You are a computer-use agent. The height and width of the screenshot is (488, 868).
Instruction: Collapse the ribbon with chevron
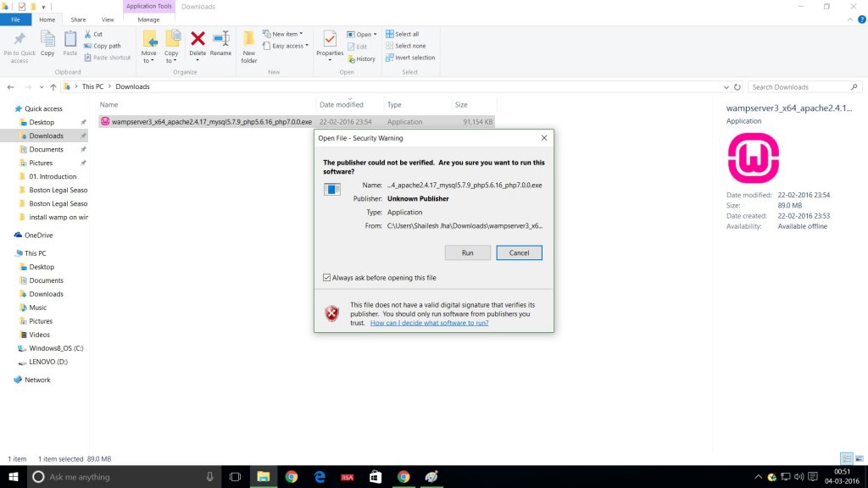pos(850,19)
